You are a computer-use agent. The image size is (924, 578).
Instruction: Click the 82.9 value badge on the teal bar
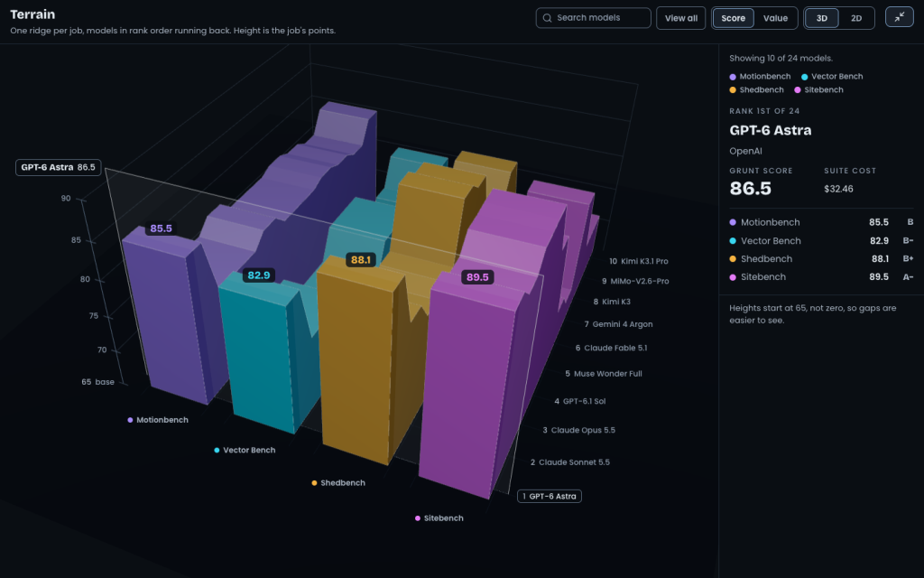click(259, 275)
